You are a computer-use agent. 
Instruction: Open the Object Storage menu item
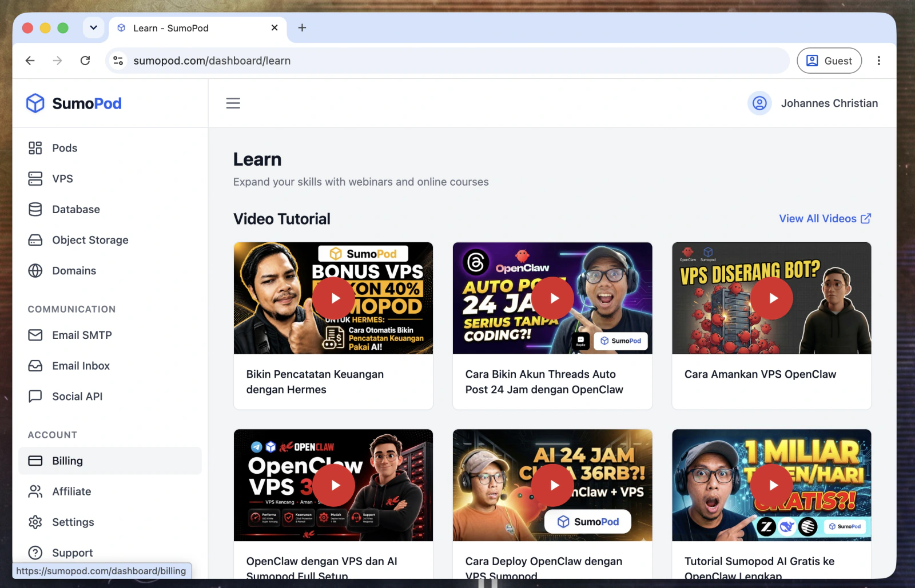[x=110, y=240]
